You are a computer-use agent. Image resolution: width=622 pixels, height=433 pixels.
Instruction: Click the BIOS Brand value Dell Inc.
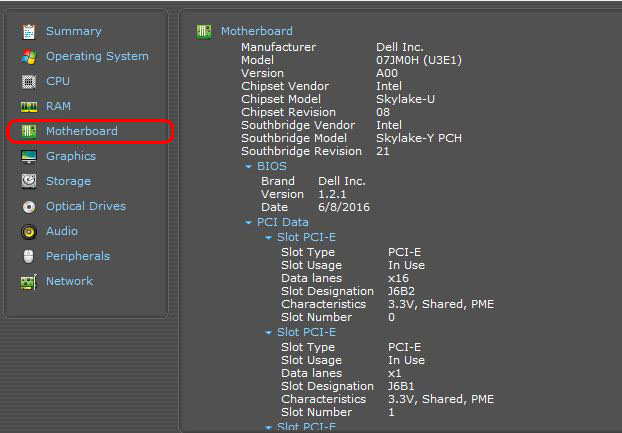pos(342,181)
